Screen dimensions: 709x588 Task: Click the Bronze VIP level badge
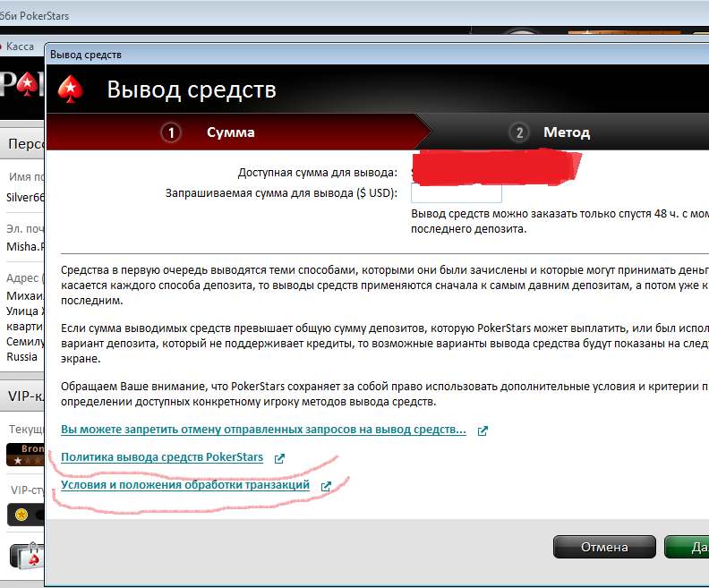click(x=25, y=455)
